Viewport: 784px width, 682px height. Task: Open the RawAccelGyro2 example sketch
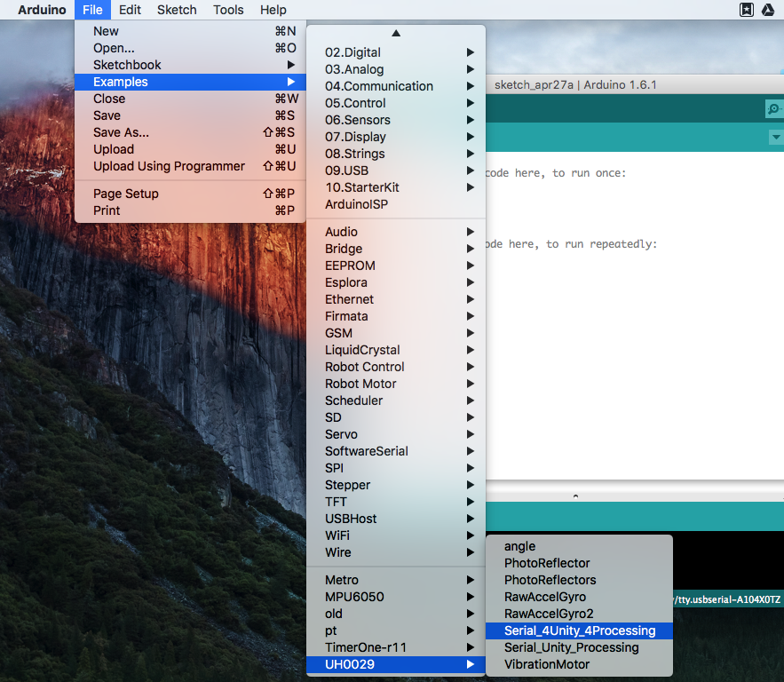pyautogui.click(x=579, y=614)
